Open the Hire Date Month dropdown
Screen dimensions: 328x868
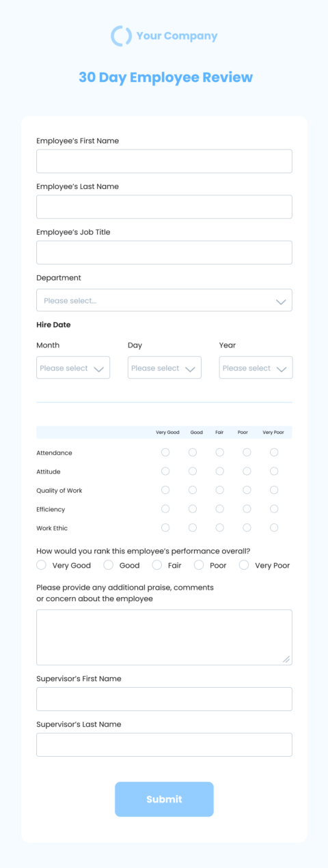click(73, 368)
